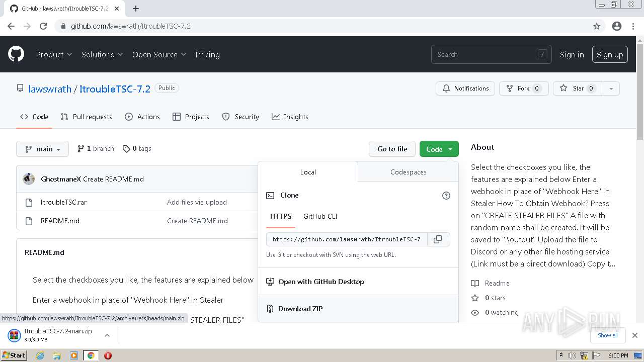The width and height of the screenshot is (644, 362).
Task: Copy the HTTPS clone URL
Action: pyautogui.click(x=438, y=239)
